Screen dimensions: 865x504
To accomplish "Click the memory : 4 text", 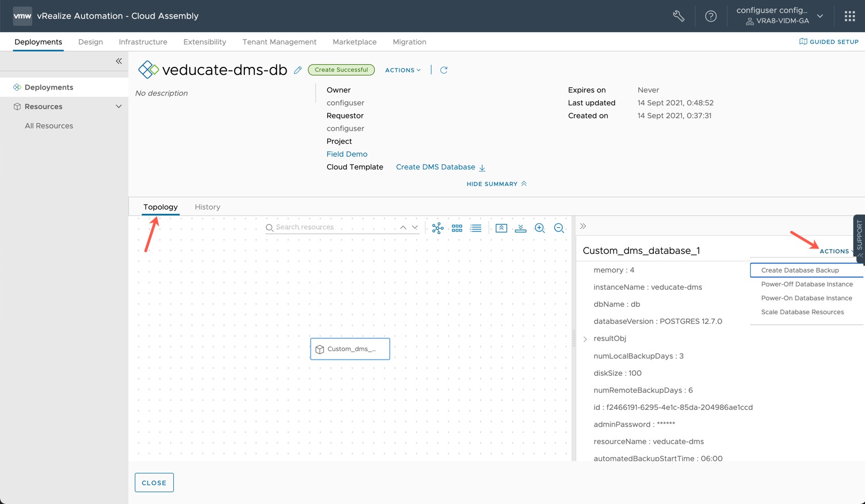I will point(614,270).
